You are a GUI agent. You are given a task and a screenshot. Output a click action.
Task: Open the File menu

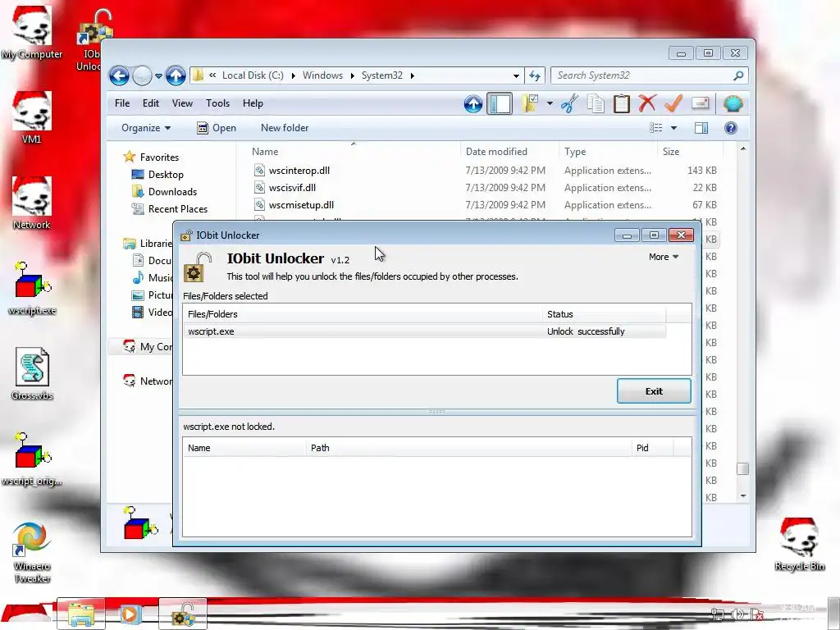click(x=122, y=103)
